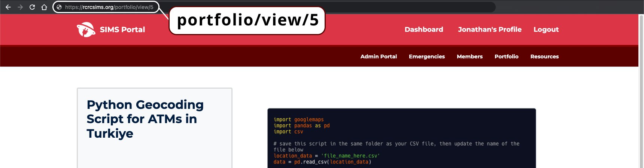Click the browser forward arrow
Screen dimensions: 644x168
click(x=20, y=7)
